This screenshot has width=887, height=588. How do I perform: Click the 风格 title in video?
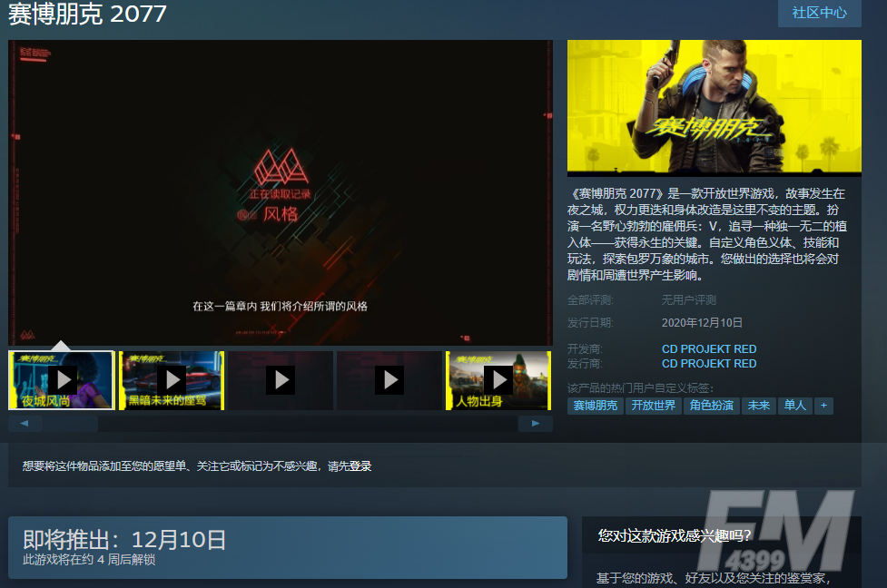pos(281,214)
